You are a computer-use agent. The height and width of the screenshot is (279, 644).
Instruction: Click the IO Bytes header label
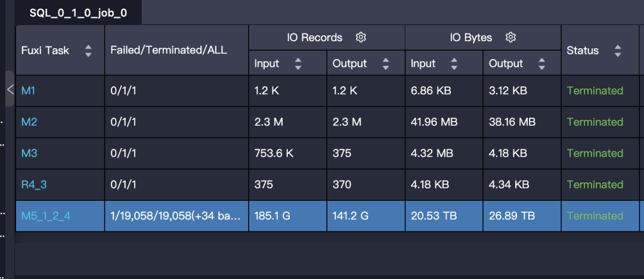[x=470, y=38]
